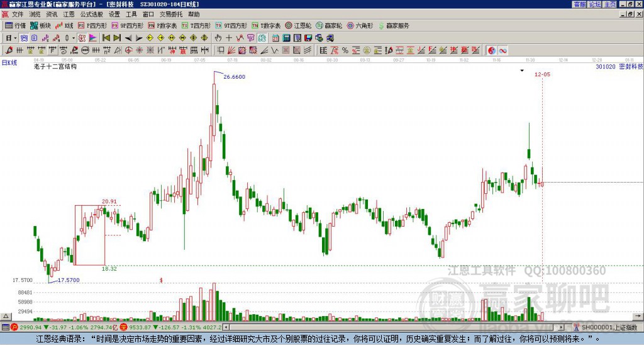Select the hand pan tool
Image resolution: width=644 pixels, height=345 pixels.
point(218,38)
